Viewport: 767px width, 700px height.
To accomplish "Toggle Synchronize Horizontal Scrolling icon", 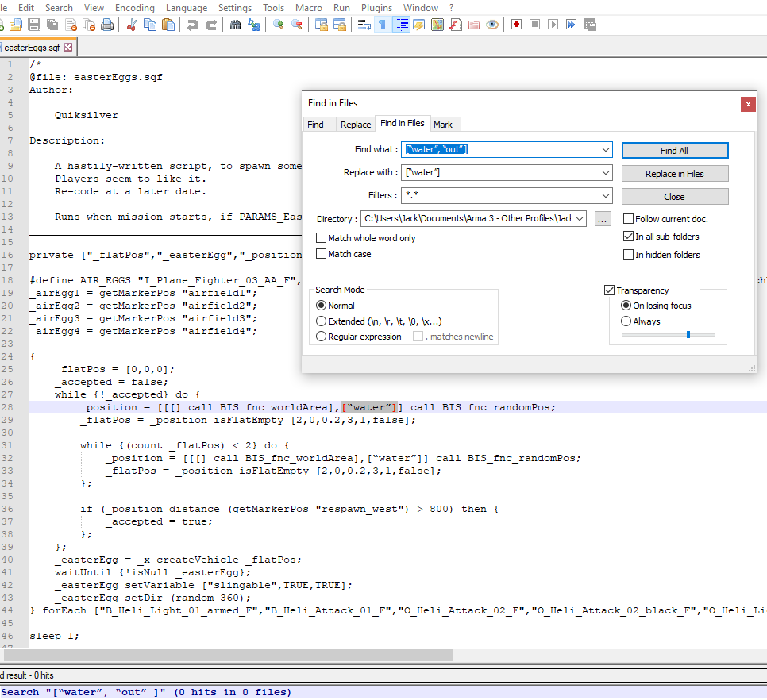I will (x=340, y=25).
